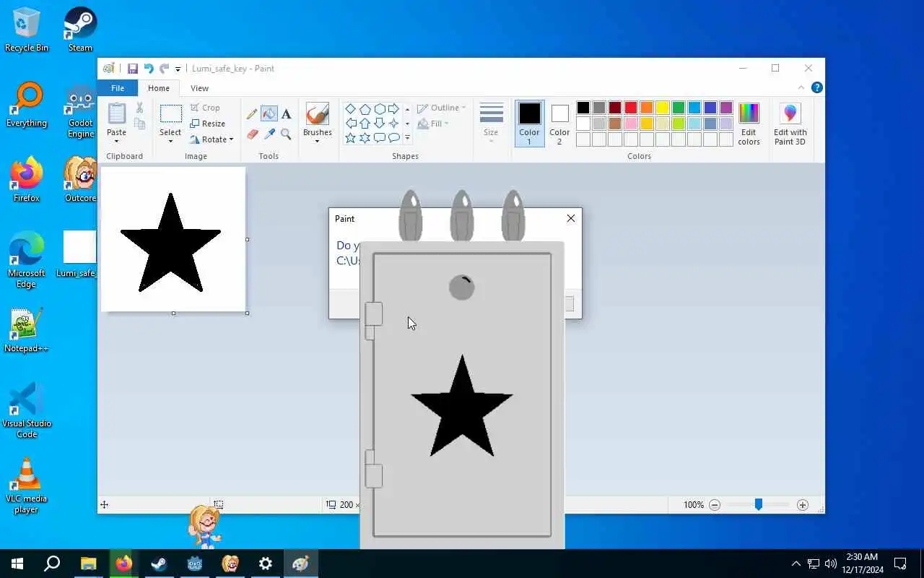Screen dimensions: 924x578
Task: Expand the Rotate dropdown
Action: (x=231, y=139)
